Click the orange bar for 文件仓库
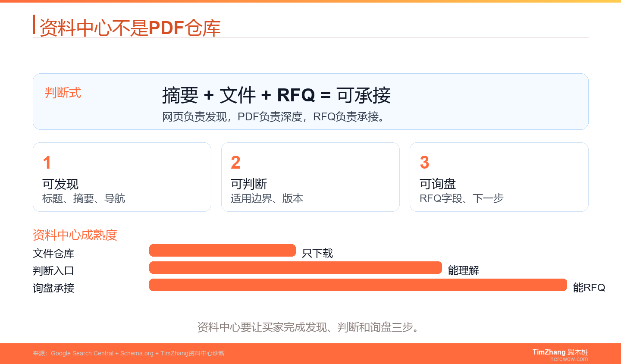This screenshot has height=364, width=621. [223, 251]
